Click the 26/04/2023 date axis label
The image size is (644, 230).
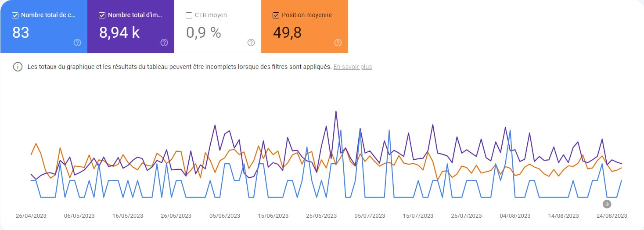31,216
